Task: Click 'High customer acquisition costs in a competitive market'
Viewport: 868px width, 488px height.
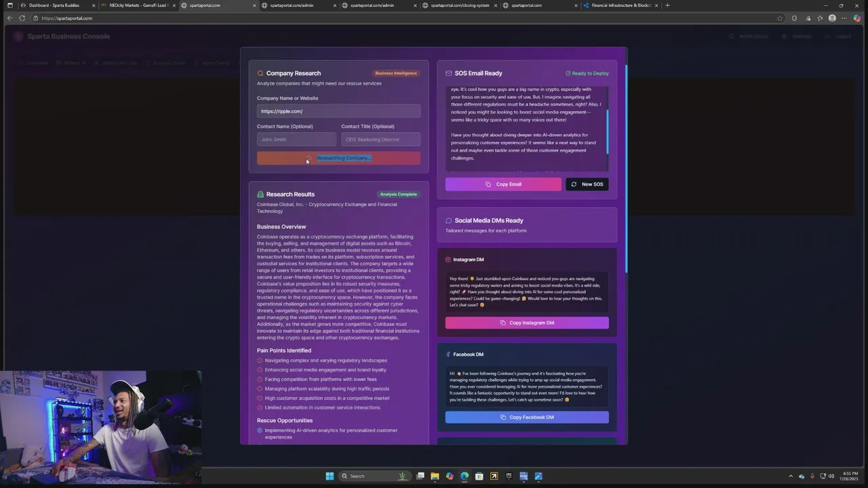Action: (x=327, y=399)
